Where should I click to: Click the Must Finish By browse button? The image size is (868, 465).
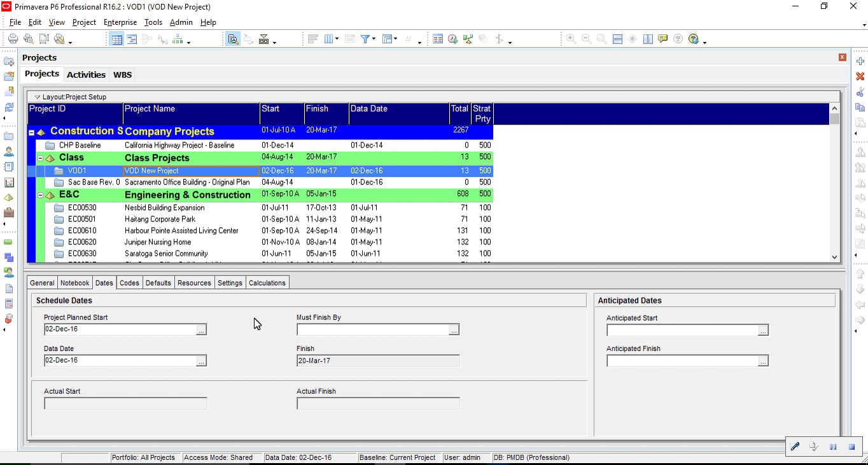pyautogui.click(x=454, y=330)
